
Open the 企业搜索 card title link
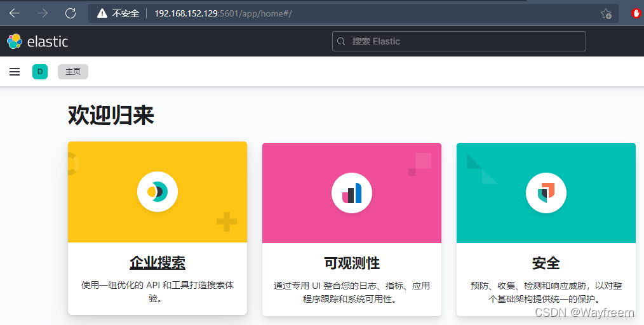(158, 263)
